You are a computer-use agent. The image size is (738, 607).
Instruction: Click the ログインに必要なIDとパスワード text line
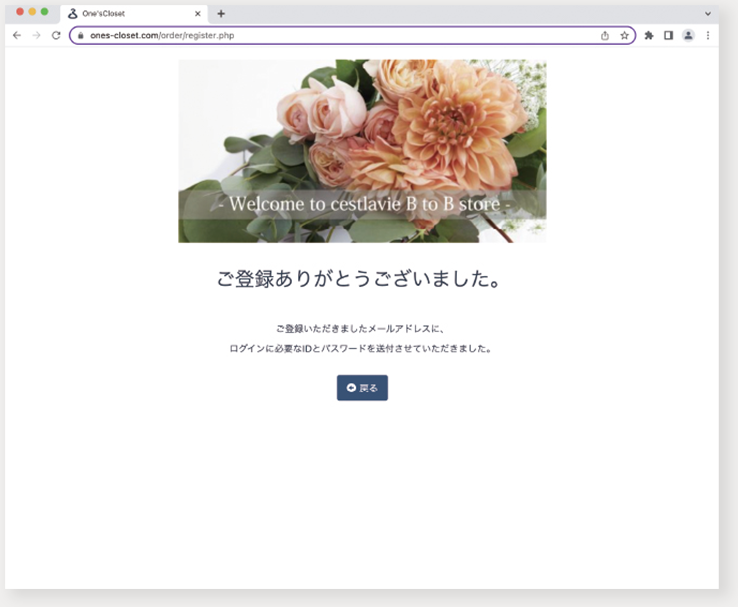[x=361, y=349]
